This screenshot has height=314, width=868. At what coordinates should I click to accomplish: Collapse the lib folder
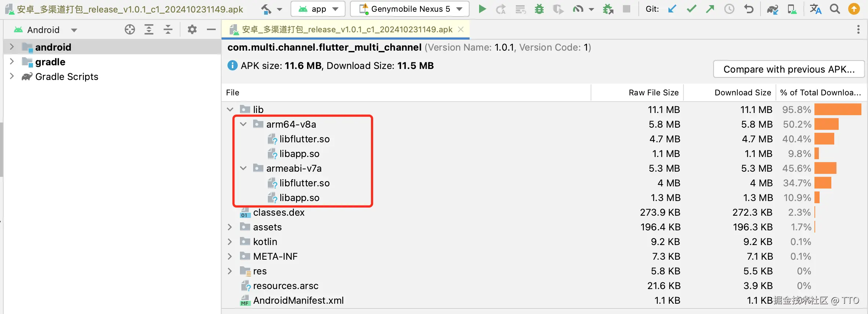(230, 109)
